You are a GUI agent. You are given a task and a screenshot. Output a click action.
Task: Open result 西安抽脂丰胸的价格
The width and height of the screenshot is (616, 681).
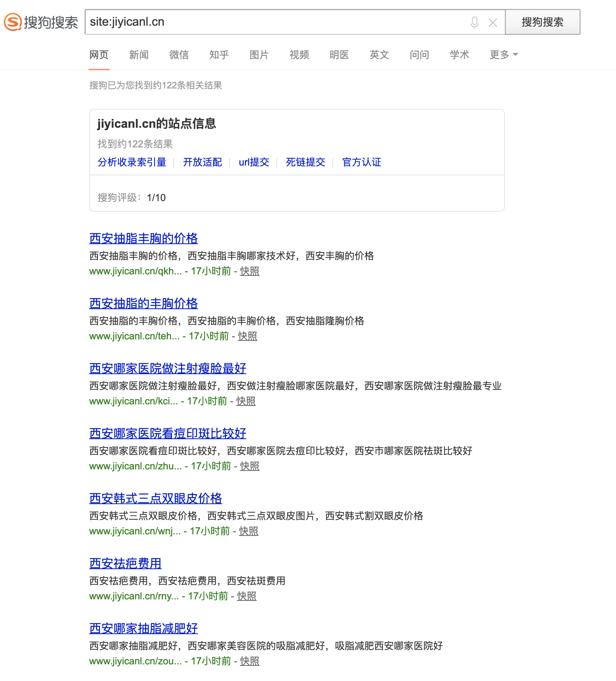(x=144, y=238)
